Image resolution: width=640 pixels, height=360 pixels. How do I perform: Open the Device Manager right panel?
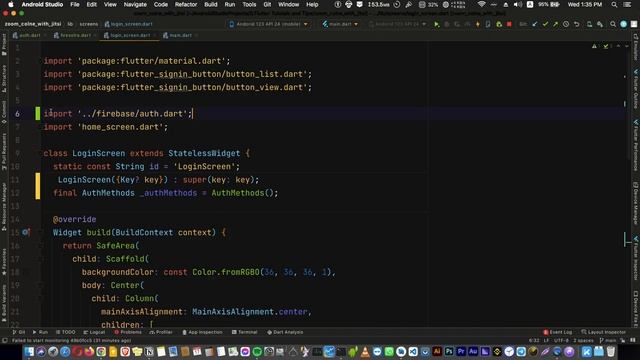click(636, 203)
